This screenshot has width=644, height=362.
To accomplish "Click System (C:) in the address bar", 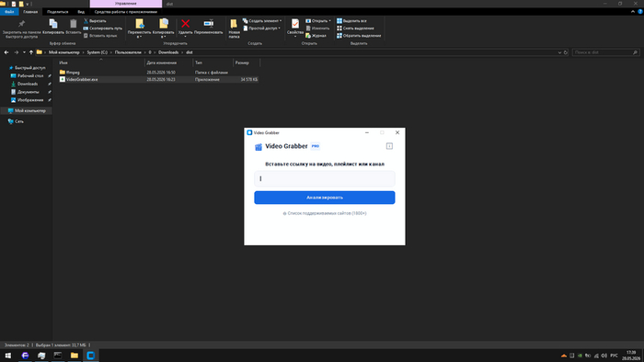I will tap(97, 52).
